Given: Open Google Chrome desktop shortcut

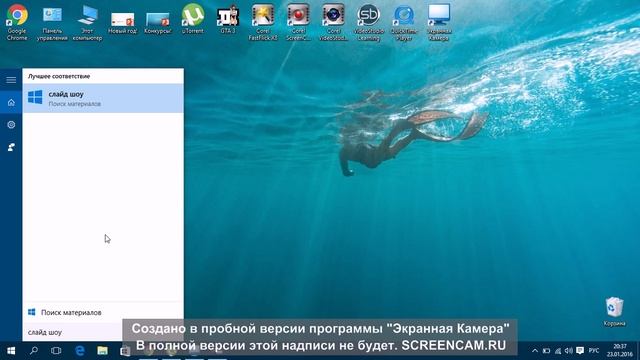Looking at the screenshot, I should pos(17,22).
